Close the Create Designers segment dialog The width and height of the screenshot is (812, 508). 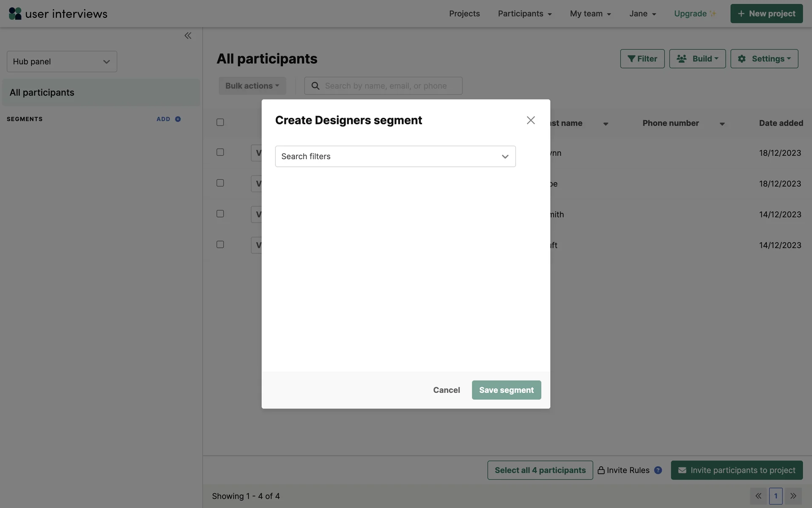point(531,120)
